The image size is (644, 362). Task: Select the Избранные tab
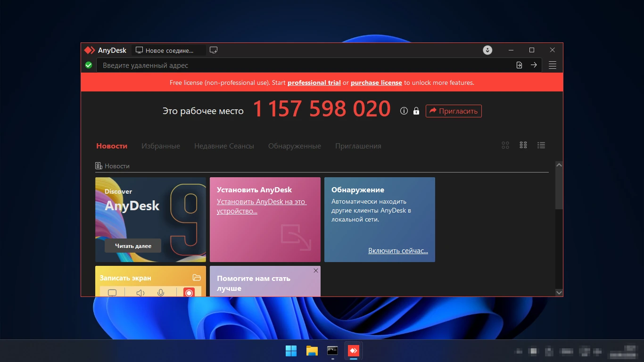(161, 146)
